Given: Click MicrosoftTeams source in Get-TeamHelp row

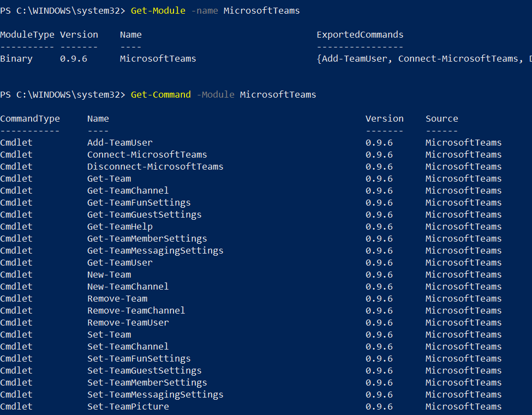Looking at the screenshot, I should pyautogui.click(x=463, y=226).
